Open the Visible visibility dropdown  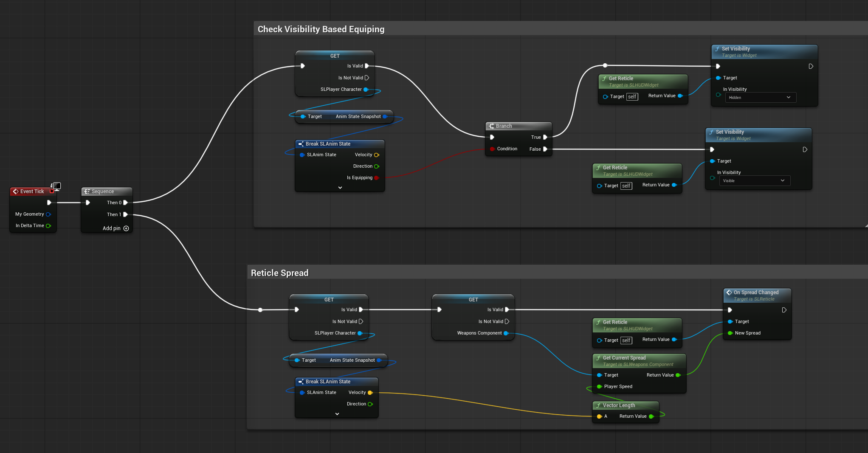pyautogui.click(x=755, y=181)
